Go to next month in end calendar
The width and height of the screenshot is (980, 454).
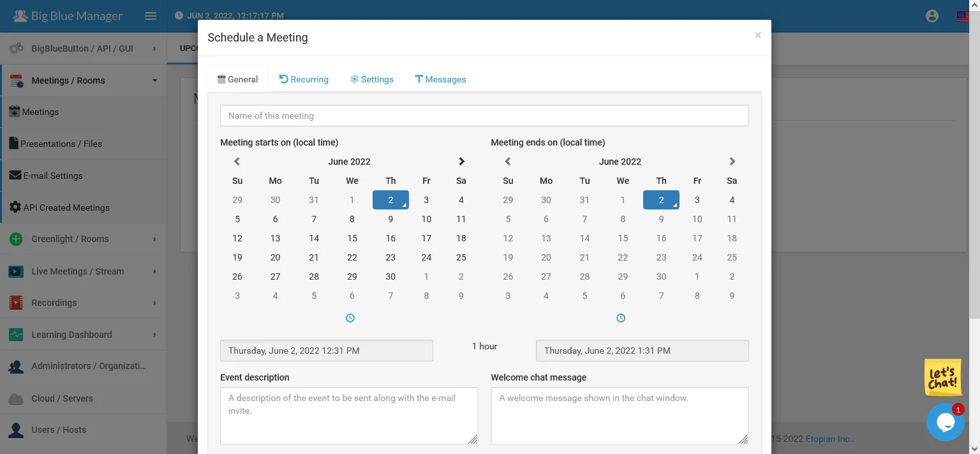(732, 162)
